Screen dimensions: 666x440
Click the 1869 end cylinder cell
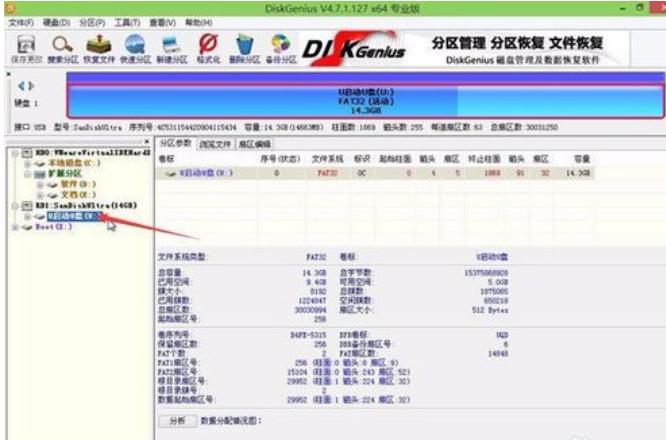(492, 173)
